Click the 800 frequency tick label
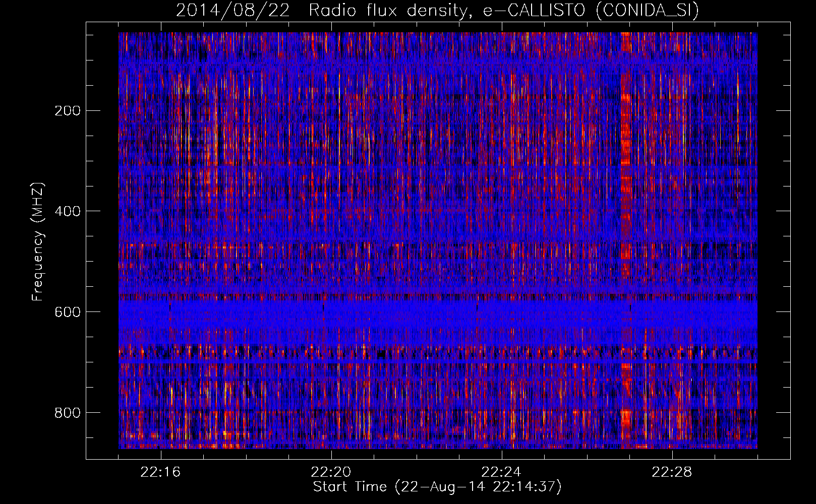This screenshot has width=816, height=504. tap(67, 413)
